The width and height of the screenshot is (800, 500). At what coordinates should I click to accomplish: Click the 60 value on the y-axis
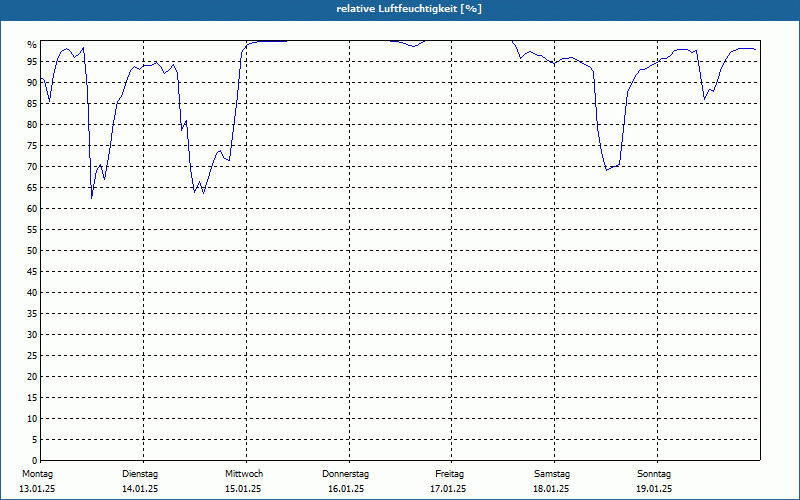coord(32,209)
